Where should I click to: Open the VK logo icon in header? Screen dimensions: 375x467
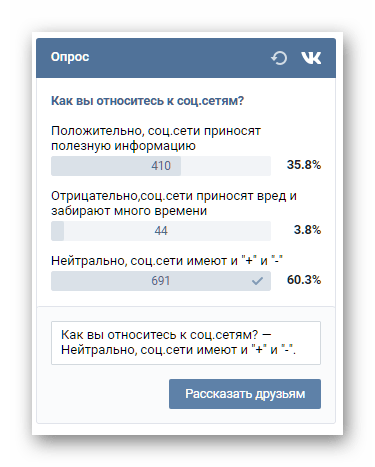click(311, 58)
